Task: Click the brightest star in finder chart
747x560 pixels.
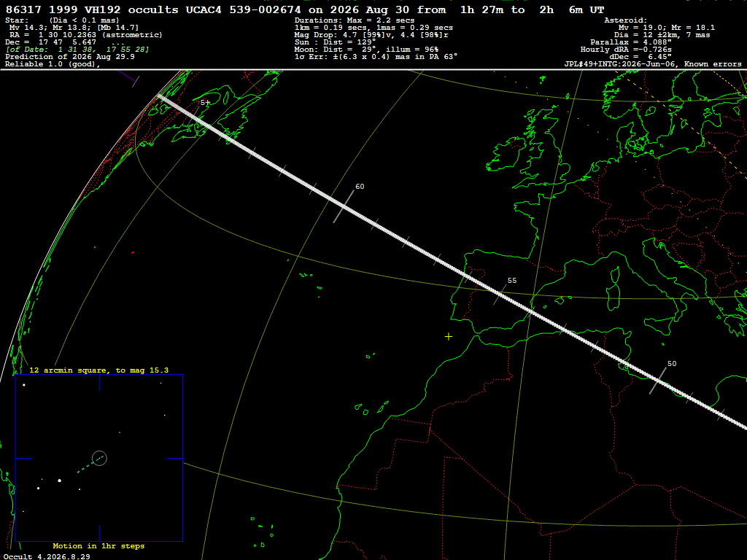Action: [60, 481]
